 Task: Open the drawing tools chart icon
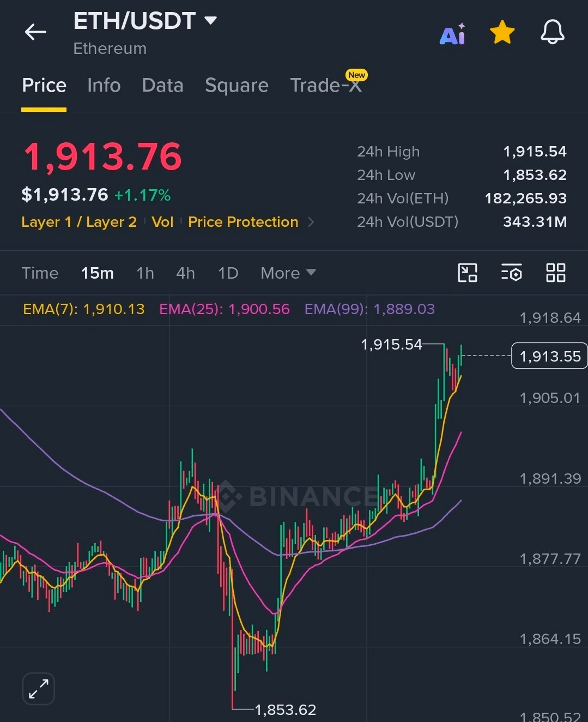pyautogui.click(x=468, y=273)
